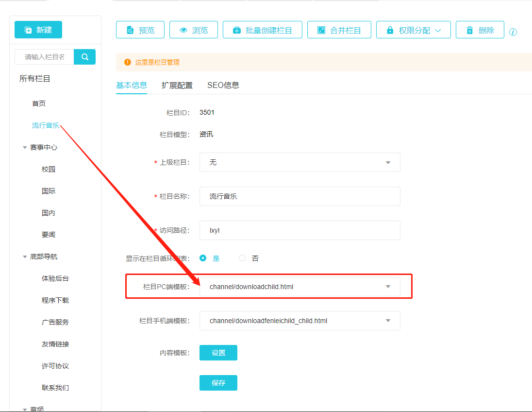Click the search magnifier icon button
532x412 pixels.
(85, 57)
